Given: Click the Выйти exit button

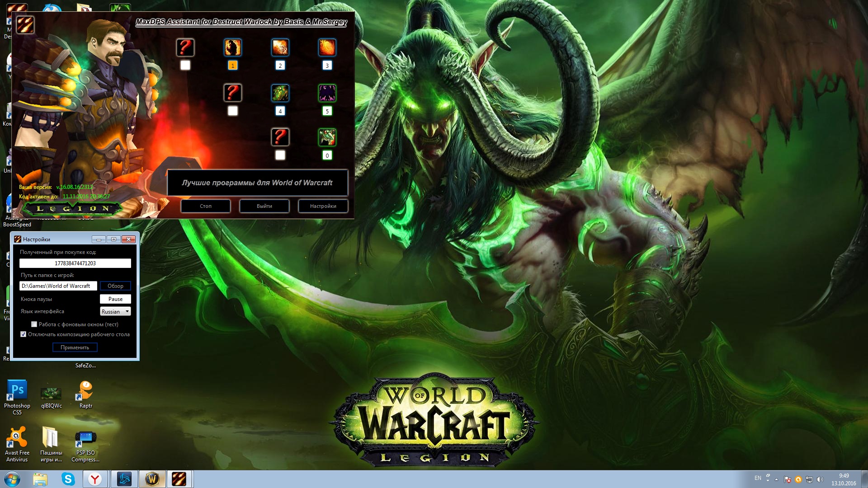Looking at the screenshot, I should click(x=264, y=206).
